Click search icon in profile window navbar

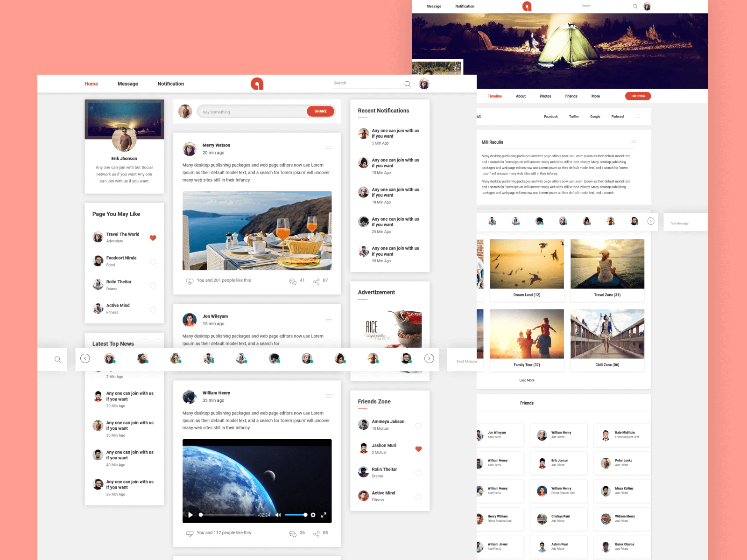tap(635, 7)
